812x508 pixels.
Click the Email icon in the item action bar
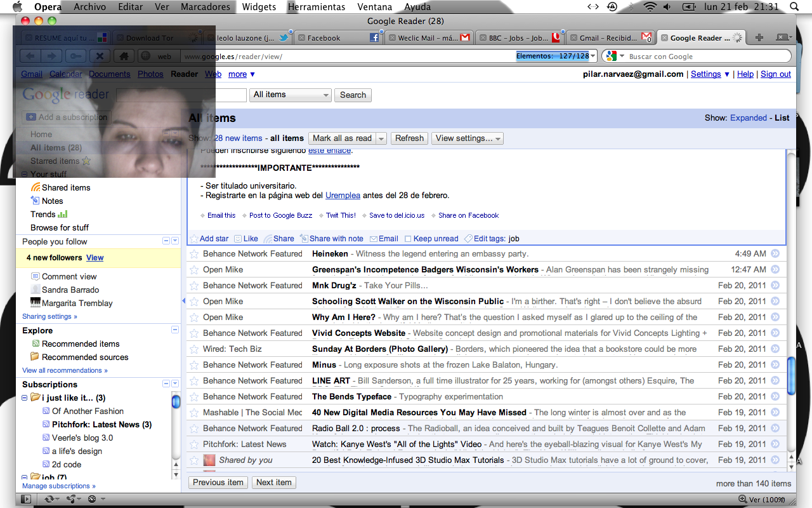coord(374,239)
